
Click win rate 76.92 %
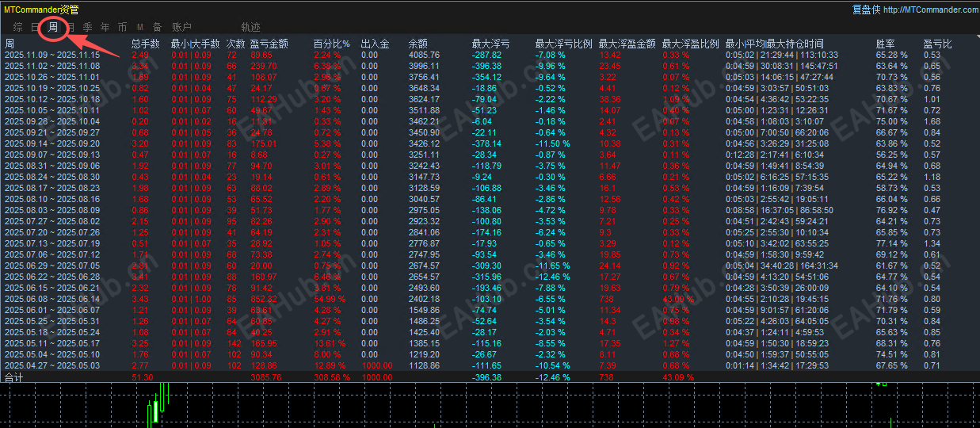pyautogui.click(x=891, y=210)
